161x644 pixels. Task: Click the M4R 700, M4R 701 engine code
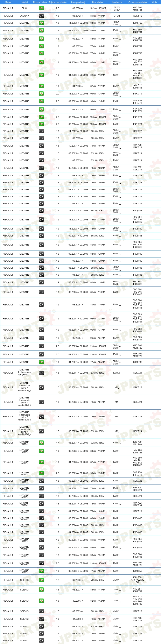(138, 9)
